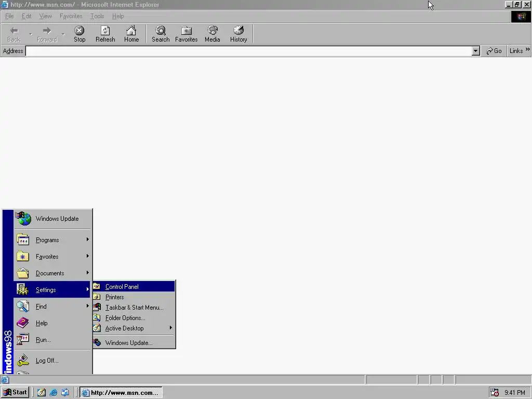Click the msn.com taskbar button
Viewport: 532px width, 399px height.
click(121, 393)
